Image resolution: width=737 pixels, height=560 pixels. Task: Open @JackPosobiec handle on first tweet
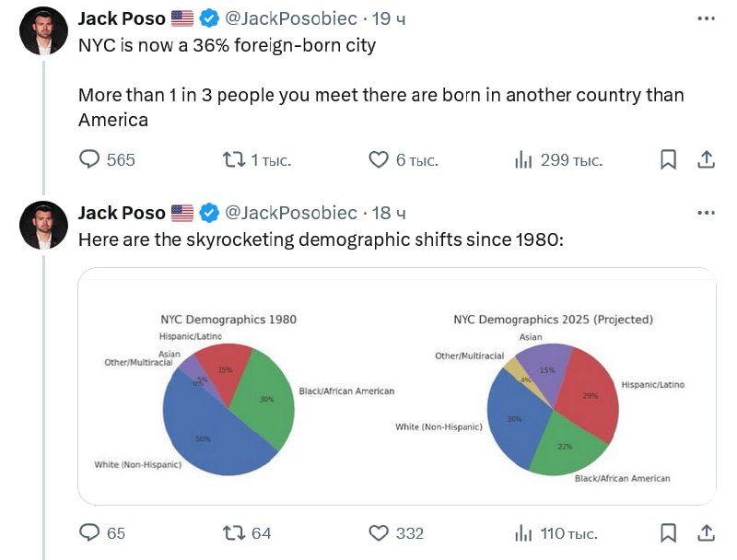click(291, 18)
